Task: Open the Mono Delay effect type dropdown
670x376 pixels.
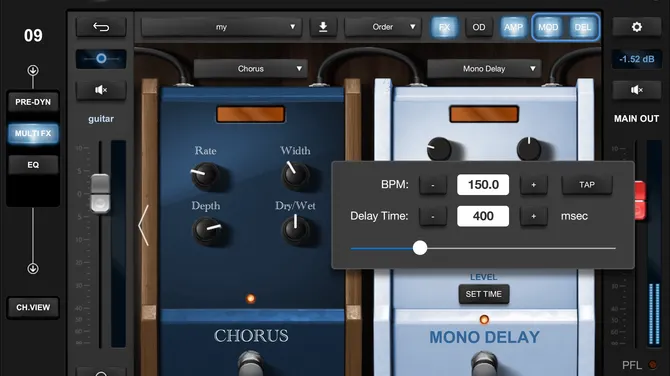Action: tap(484, 69)
